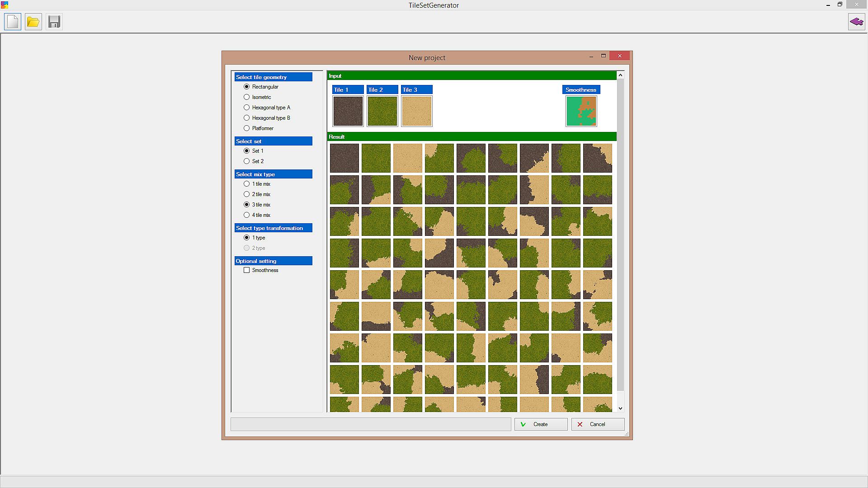
Task: Open a project with folder icon
Action: tap(33, 22)
